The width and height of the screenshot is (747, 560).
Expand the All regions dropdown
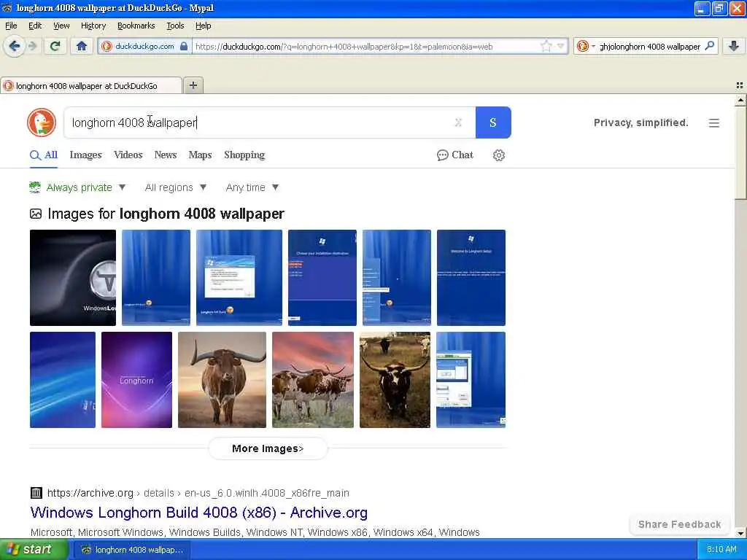tap(176, 187)
